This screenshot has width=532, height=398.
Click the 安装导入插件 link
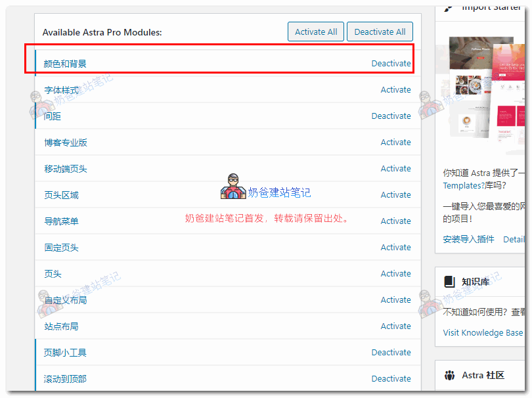pos(468,239)
